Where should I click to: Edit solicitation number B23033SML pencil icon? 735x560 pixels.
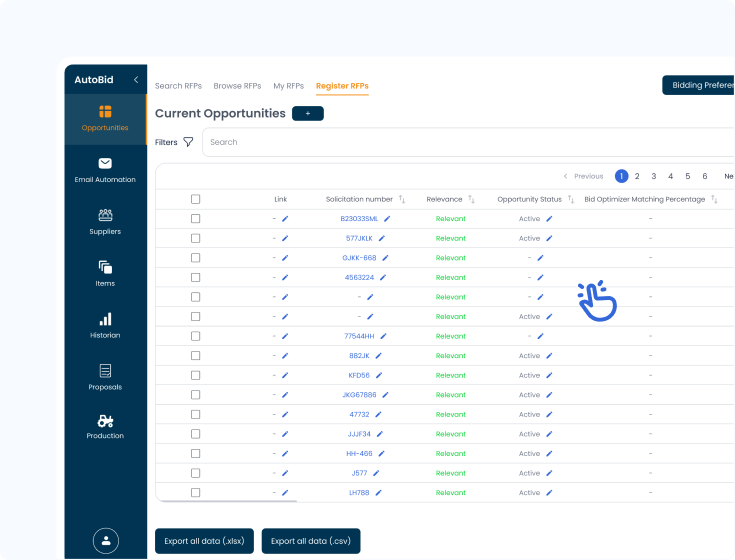(x=387, y=218)
